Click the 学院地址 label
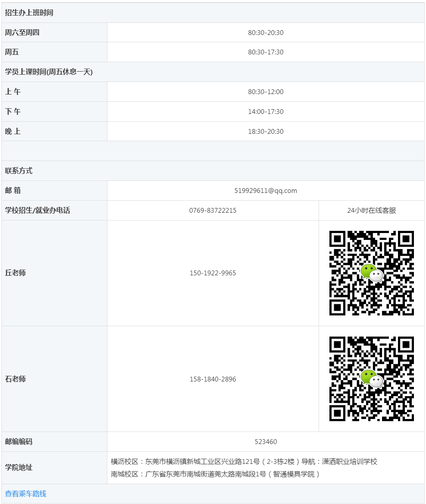The height and width of the screenshot is (504, 426). (19, 468)
